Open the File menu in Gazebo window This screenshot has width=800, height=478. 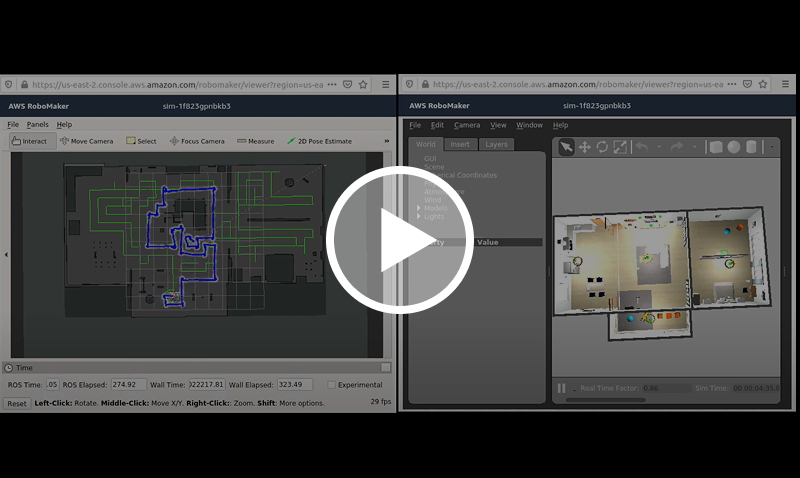point(415,125)
